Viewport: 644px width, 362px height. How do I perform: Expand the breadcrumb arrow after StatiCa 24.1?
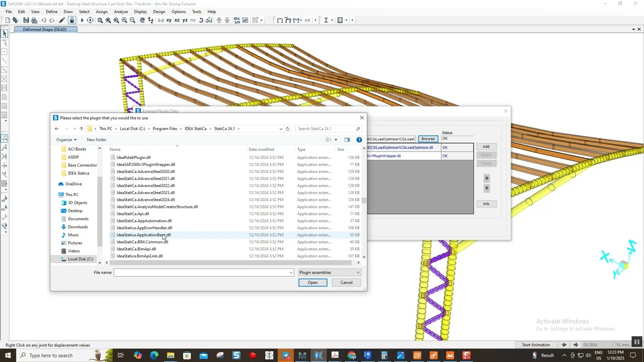pyautogui.click(x=238, y=129)
